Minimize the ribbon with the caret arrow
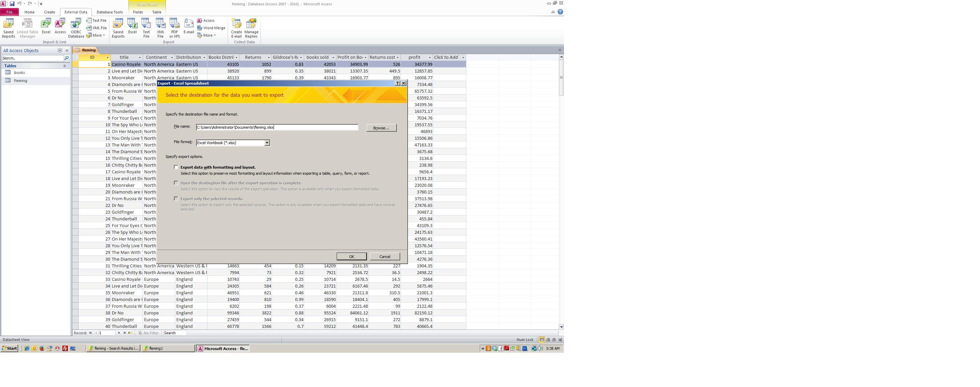The width and height of the screenshot is (980, 387). pos(553,12)
